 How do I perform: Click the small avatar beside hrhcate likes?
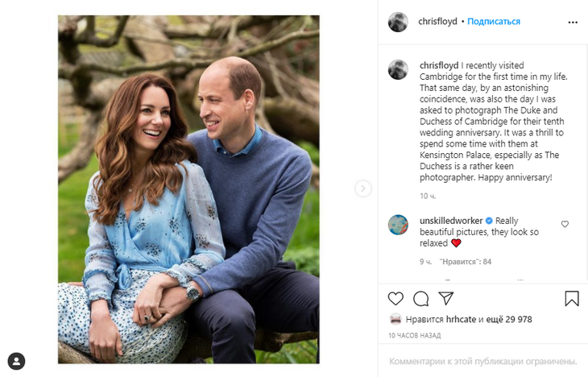[x=395, y=319]
